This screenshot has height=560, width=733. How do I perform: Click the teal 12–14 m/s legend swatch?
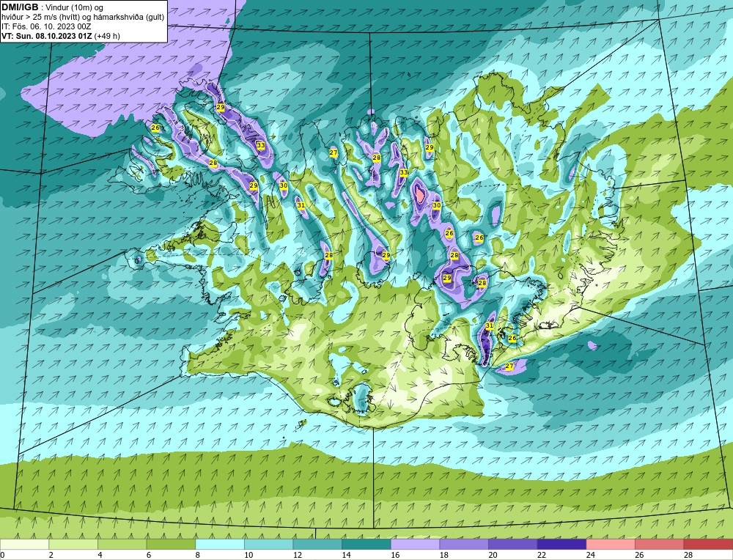317,545
